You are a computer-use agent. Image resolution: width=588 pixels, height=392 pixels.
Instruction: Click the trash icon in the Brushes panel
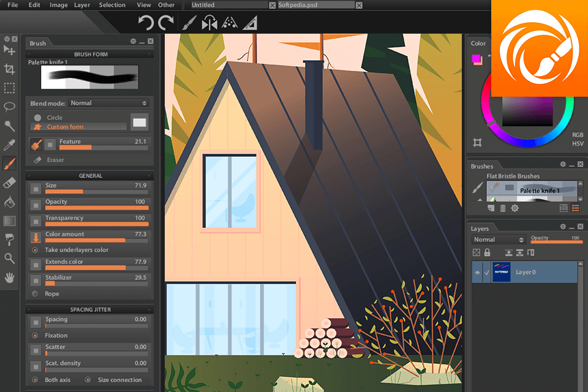[502, 208]
